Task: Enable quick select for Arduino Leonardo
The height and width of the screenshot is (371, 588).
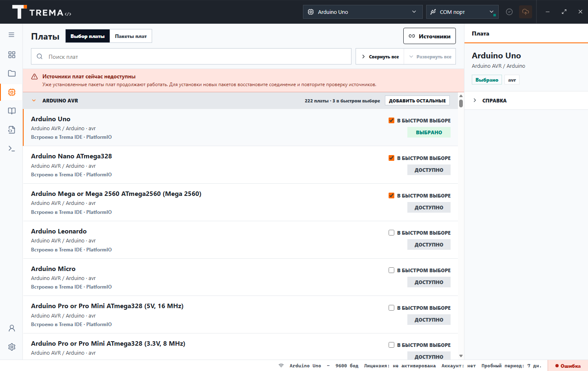Action: [x=391, y=233]
